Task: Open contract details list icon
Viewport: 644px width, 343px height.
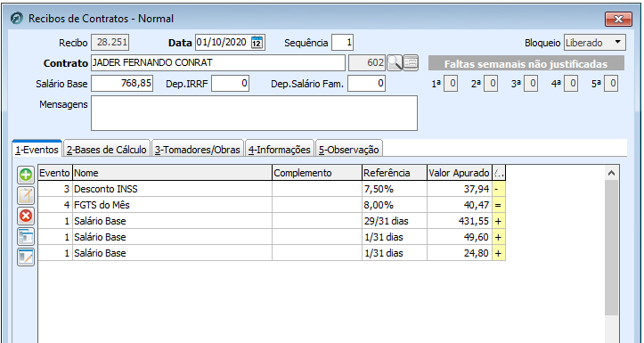Action: coord(411,63)
